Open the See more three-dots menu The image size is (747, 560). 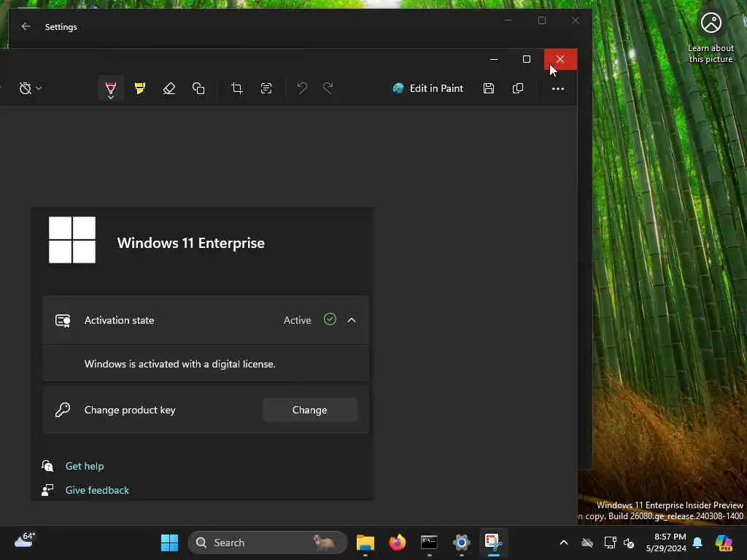point(558,88)
